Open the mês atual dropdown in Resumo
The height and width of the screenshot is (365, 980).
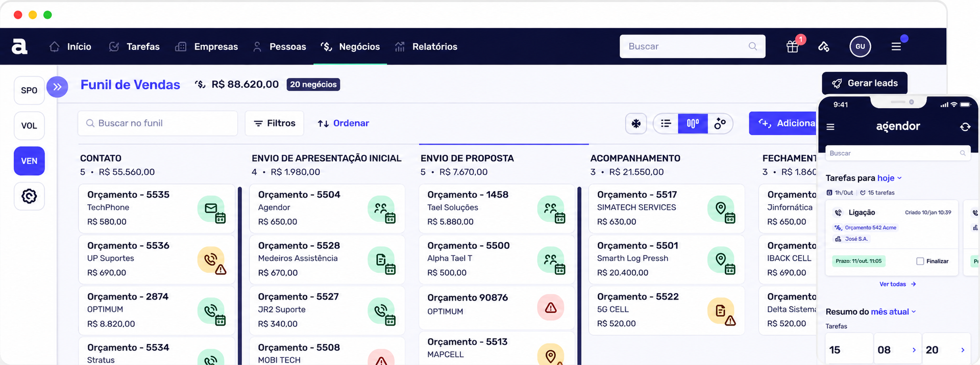point(893,311)
